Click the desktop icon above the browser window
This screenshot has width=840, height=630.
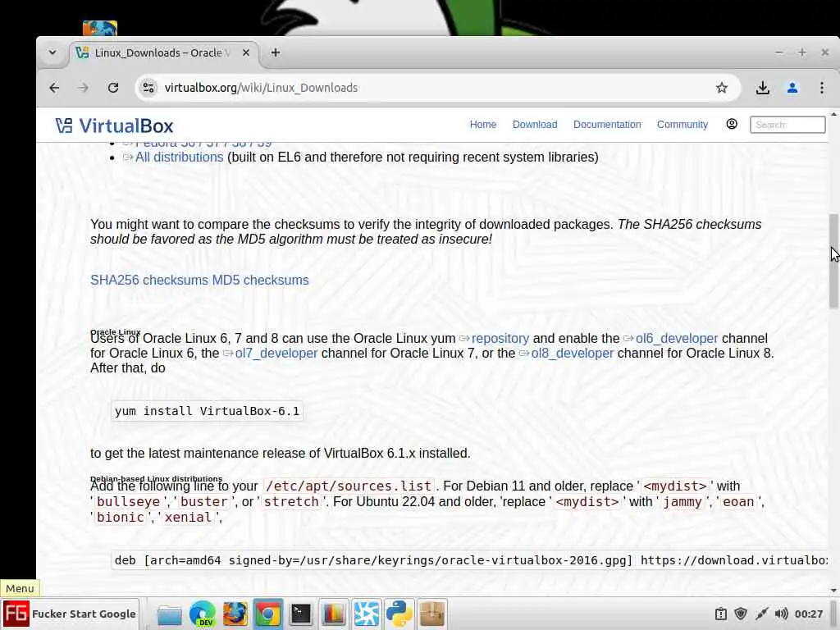pyautogui.click(x=99, y=28)
